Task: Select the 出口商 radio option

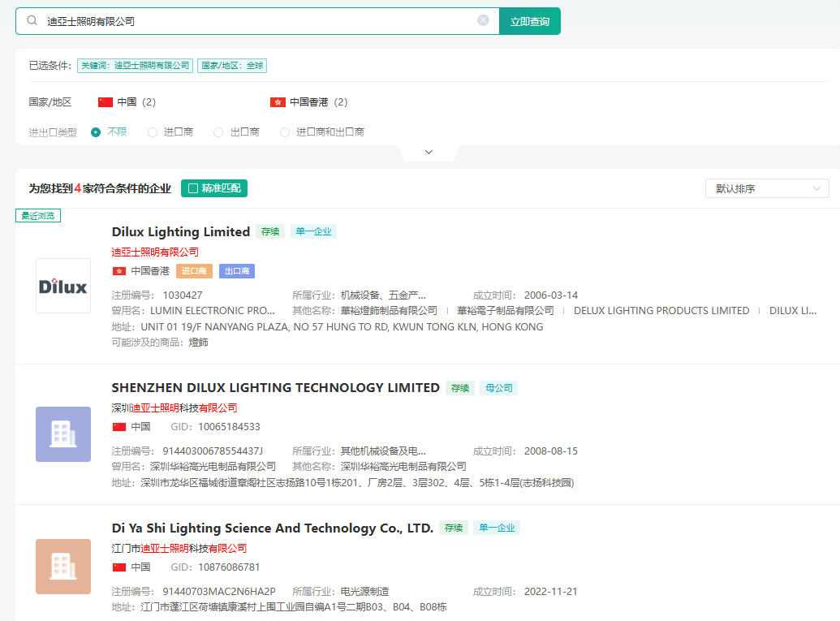Action: (x=218, y=132)
